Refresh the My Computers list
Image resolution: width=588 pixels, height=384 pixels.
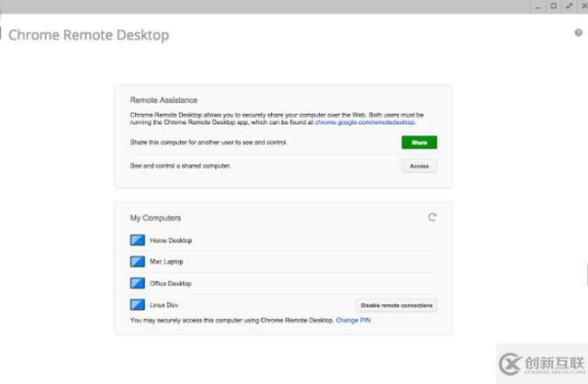point(432,218)
